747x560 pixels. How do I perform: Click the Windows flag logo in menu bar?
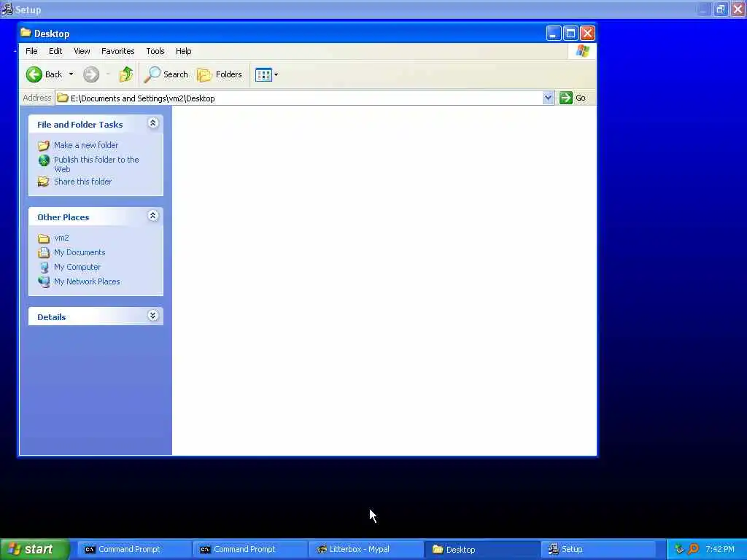pos(583,51)
